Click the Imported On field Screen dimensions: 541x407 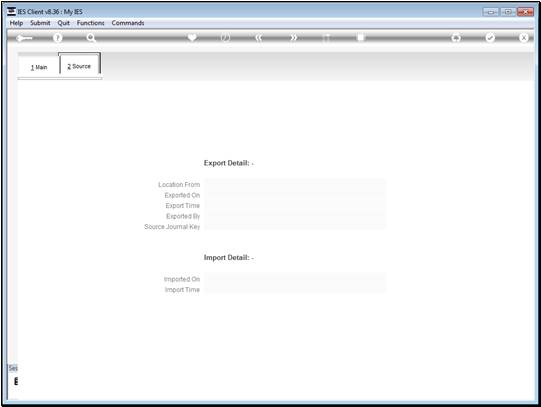coord(295,279)
